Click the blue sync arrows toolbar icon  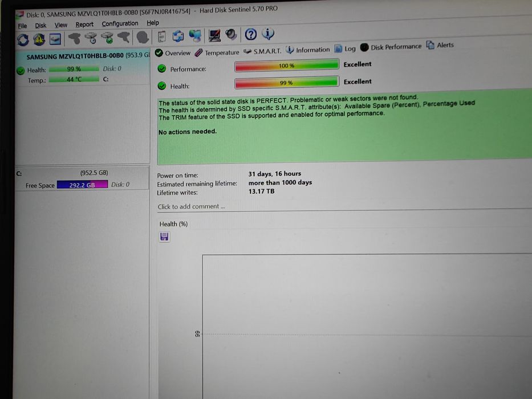tap(178, 35)
